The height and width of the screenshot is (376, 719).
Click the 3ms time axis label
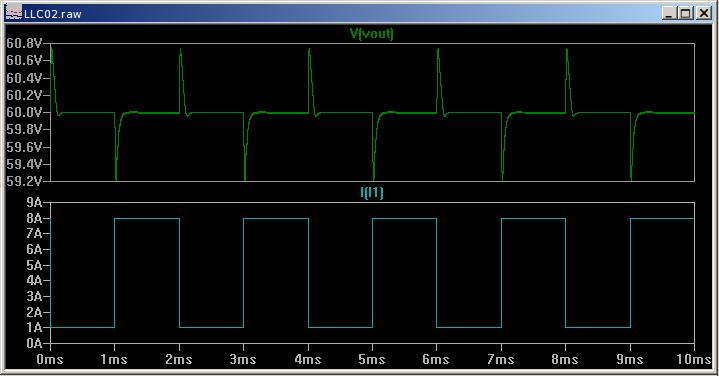(x=243, y=359)
